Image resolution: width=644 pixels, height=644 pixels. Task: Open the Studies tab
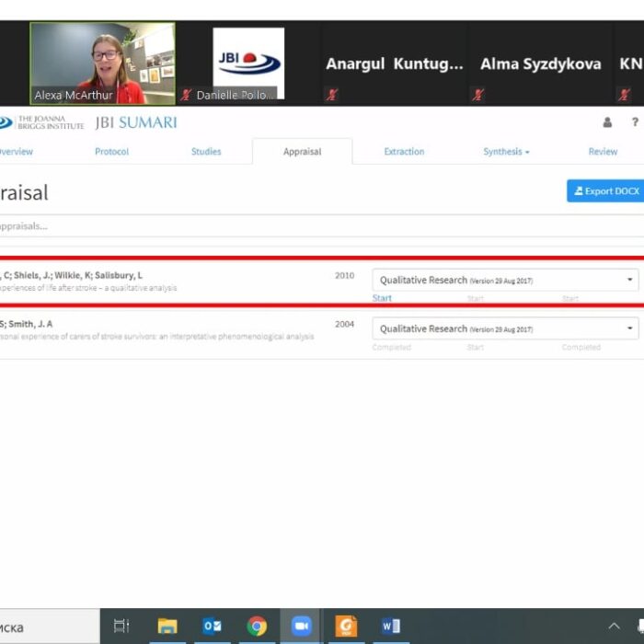[x=206, y=152]
